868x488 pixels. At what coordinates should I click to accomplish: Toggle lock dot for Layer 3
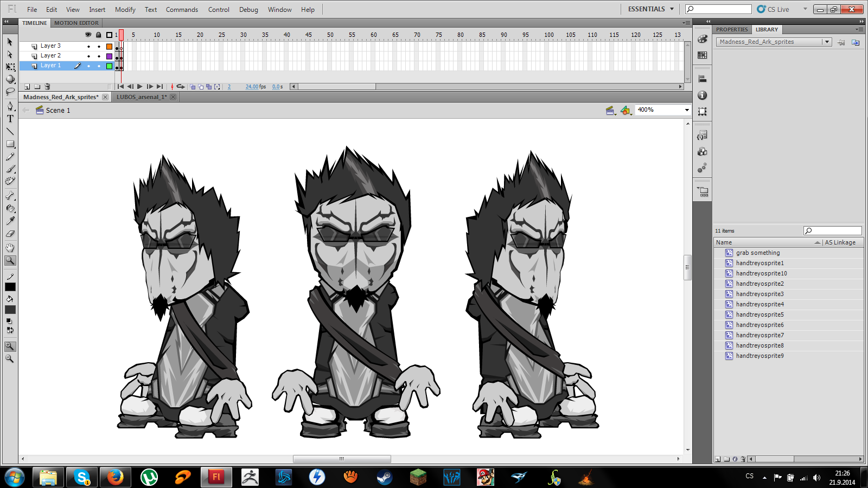pyautogui.click(x=99, y=47)
